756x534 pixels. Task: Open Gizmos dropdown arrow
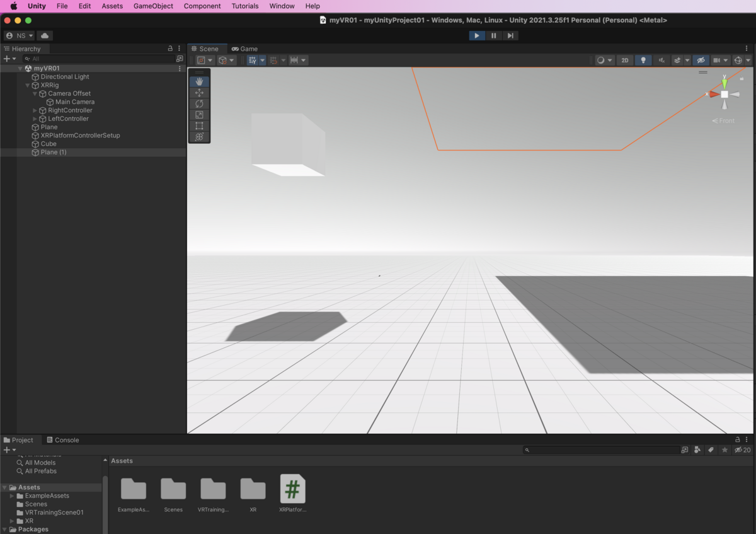click(748, 61)
